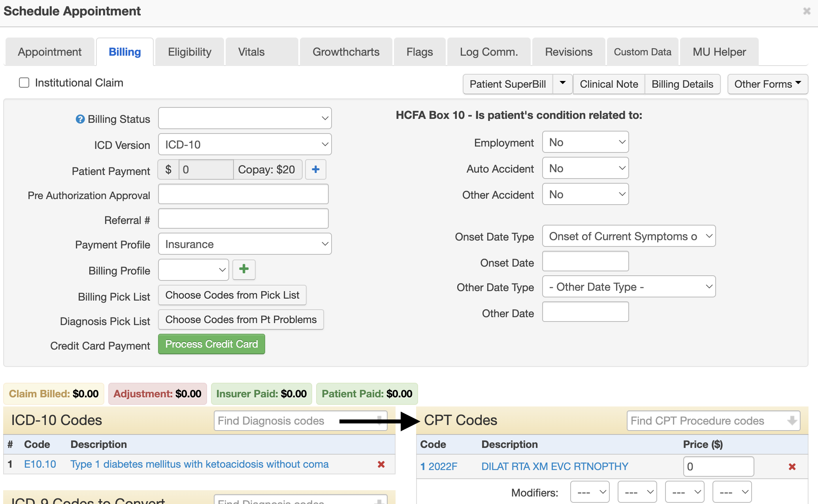Switch to the Flags tab

(420, 52)
